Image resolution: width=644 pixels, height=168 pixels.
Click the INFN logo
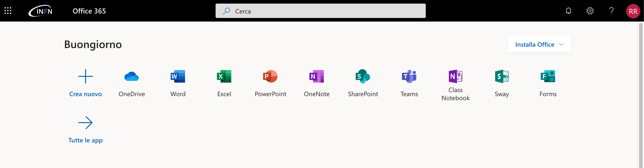[40, 11]
